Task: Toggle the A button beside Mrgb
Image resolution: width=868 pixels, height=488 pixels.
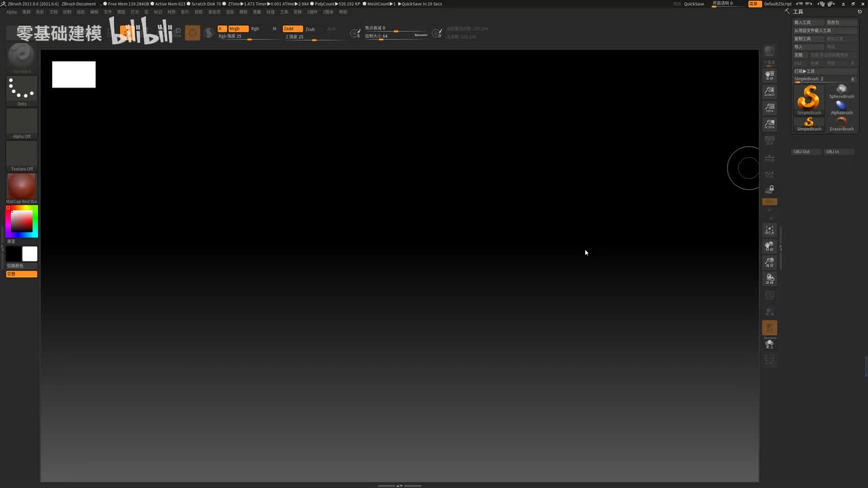Action: point(222,28)
